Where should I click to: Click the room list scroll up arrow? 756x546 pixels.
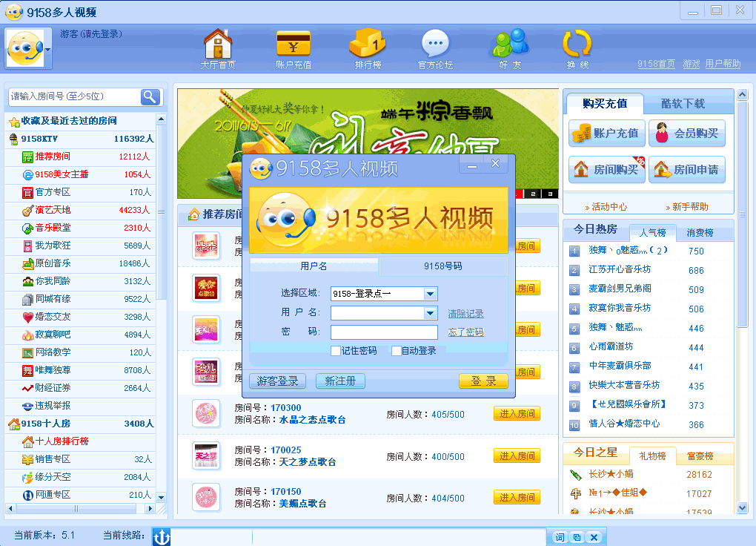point(161,118)
